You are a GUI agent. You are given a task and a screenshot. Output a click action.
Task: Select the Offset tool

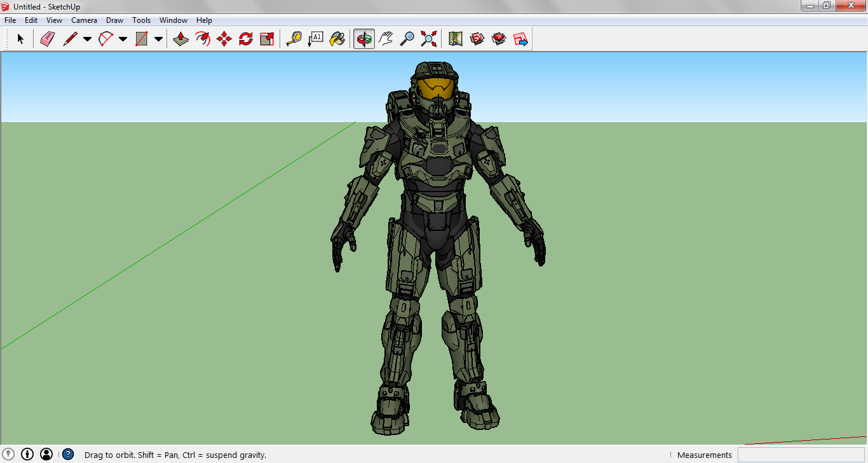click(202, 39)
